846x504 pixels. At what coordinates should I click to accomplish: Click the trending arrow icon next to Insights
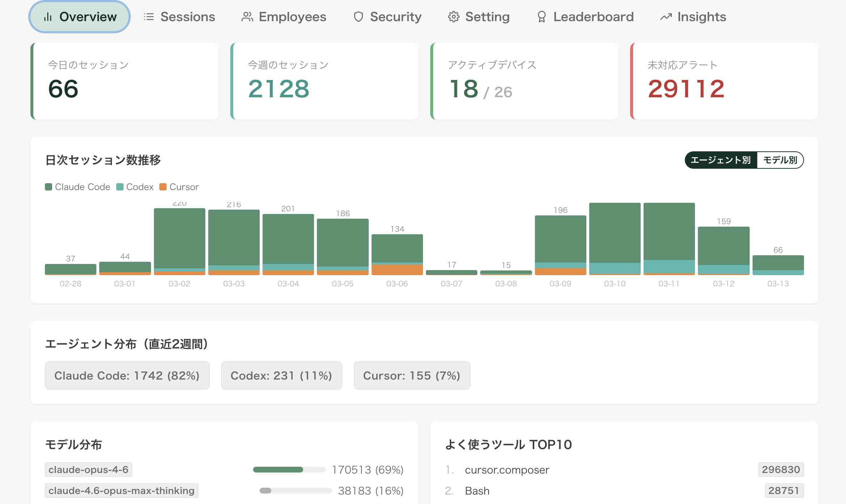(x=666, y=17)
